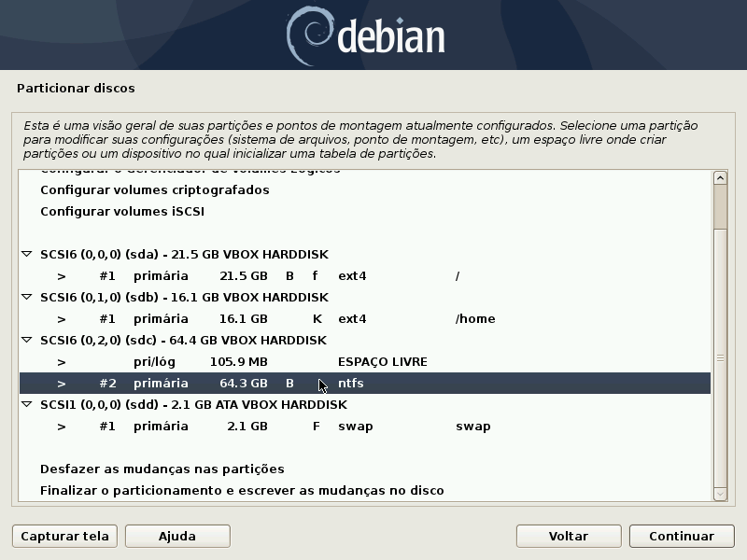Open Configurar volumes iSCSI
The height and width of the screenshot is (560, 747).
point(365,212)
